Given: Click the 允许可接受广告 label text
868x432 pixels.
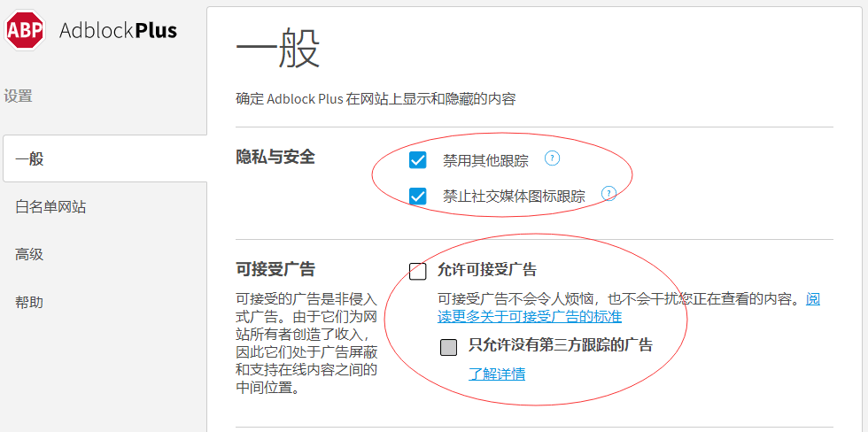Looking at the screenshot, I should click(487, 270).
